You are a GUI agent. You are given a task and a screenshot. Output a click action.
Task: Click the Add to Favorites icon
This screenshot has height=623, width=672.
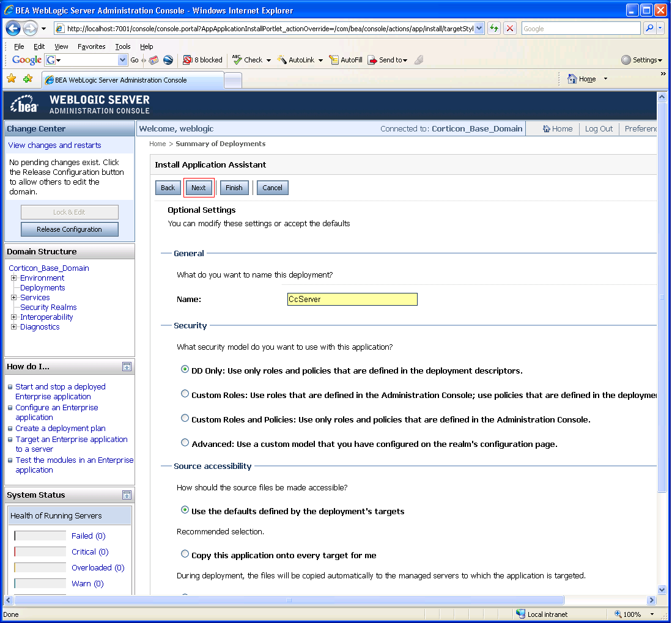pos(28,79)
